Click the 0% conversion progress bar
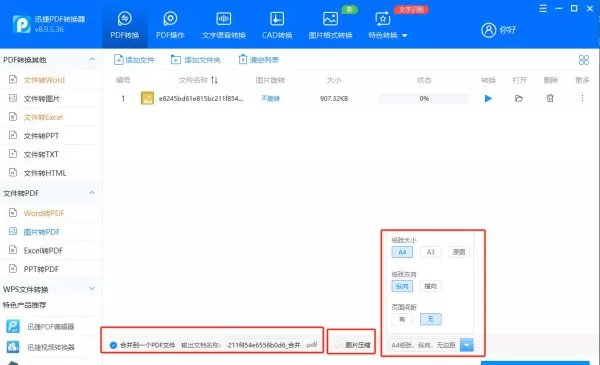 [x=424, y=99]
